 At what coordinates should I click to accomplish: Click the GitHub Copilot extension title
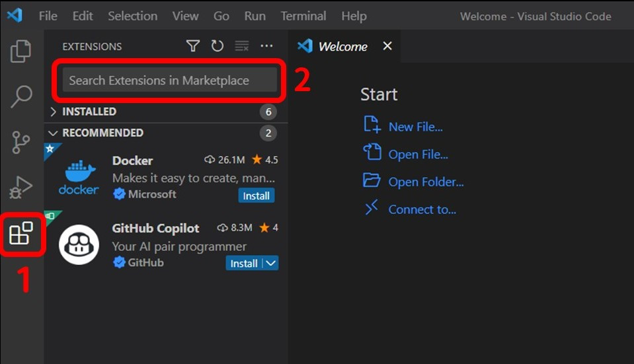pos(155,229)
